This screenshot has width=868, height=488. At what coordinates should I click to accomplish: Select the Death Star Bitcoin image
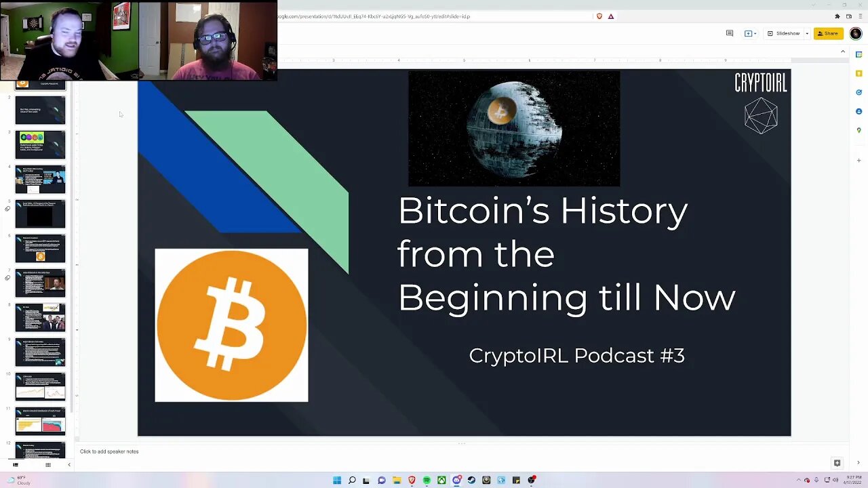[514, 128]
